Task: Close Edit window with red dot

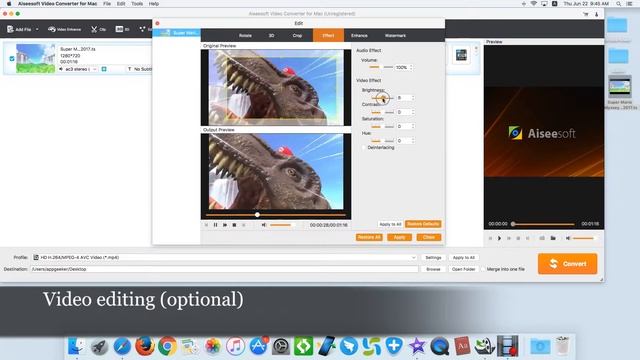Action: [158, 23]
